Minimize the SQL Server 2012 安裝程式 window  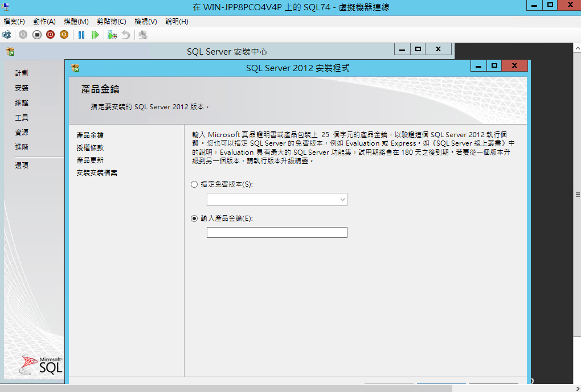click(x=478, y=66)
